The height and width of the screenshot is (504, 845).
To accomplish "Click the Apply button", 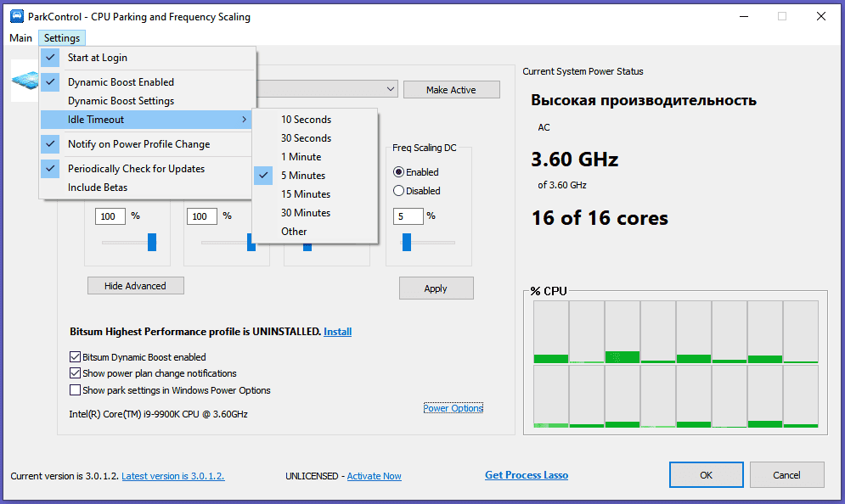I will 436,288.
